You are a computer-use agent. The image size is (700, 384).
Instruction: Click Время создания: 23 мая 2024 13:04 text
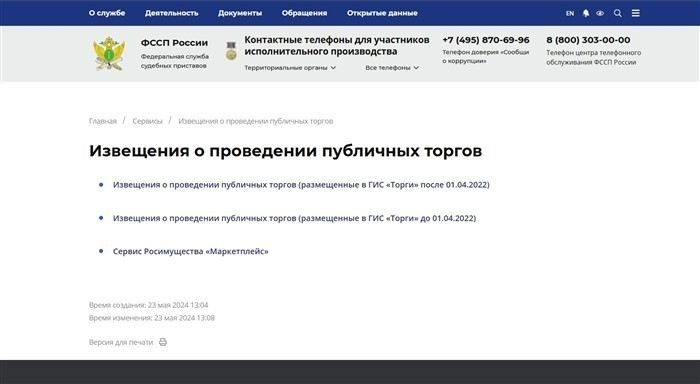[x=148, y=305]
